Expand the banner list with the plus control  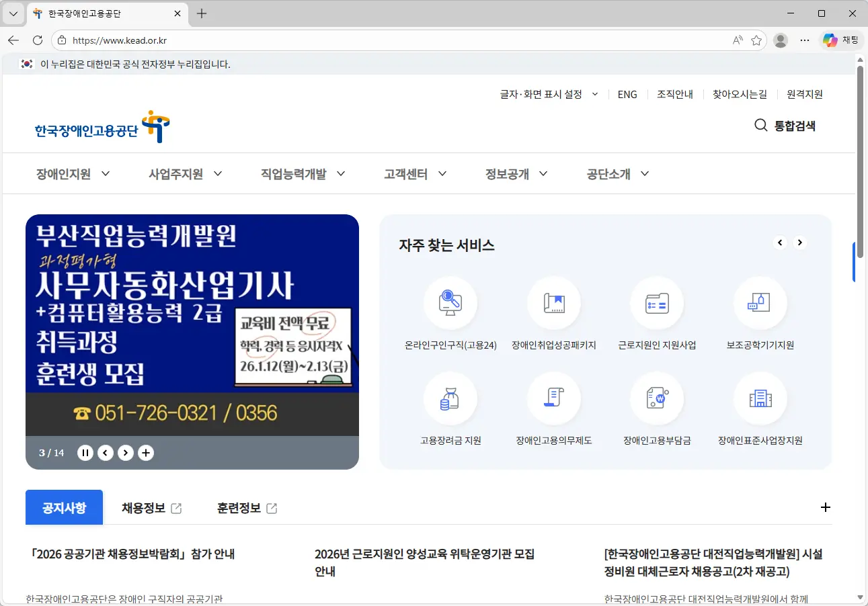[x=146, y=452]
